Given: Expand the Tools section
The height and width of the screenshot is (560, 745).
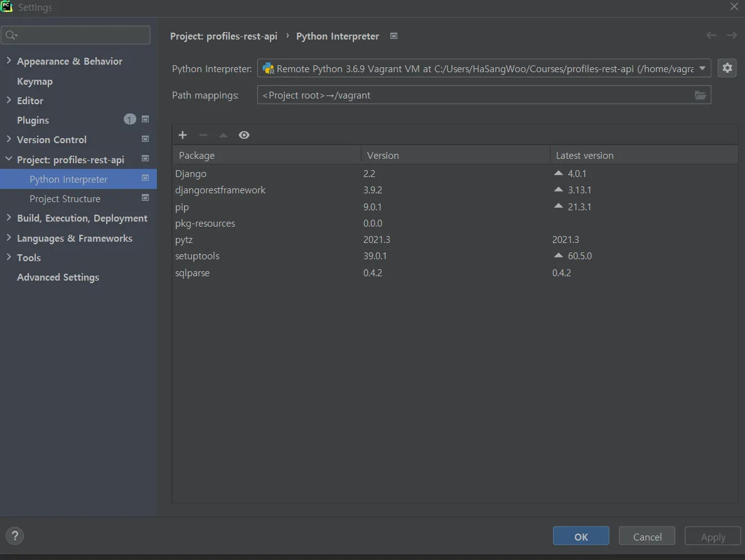Looking at the screenshot, I should point(9,257).
